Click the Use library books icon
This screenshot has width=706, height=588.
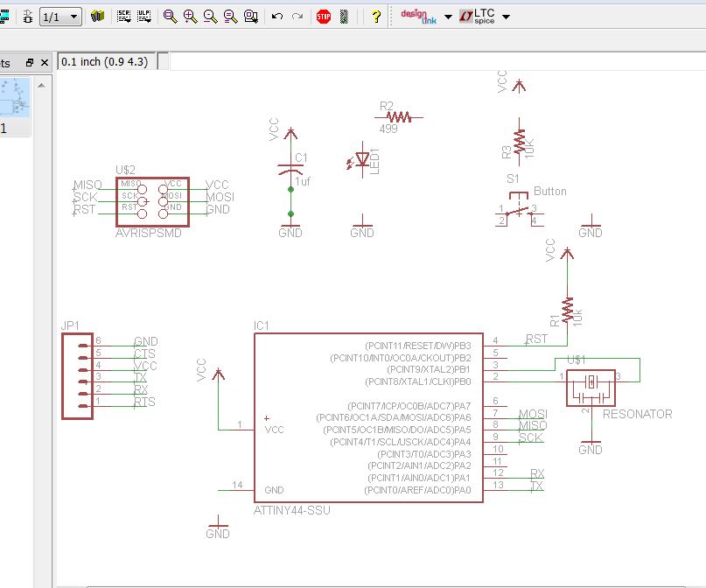(x=97, y=17)
